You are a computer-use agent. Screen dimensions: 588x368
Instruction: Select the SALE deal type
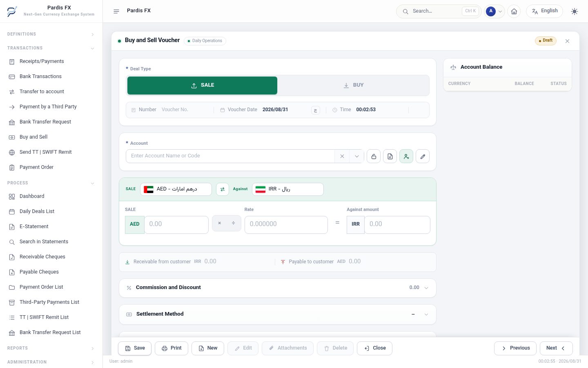[x=202, y=85]
